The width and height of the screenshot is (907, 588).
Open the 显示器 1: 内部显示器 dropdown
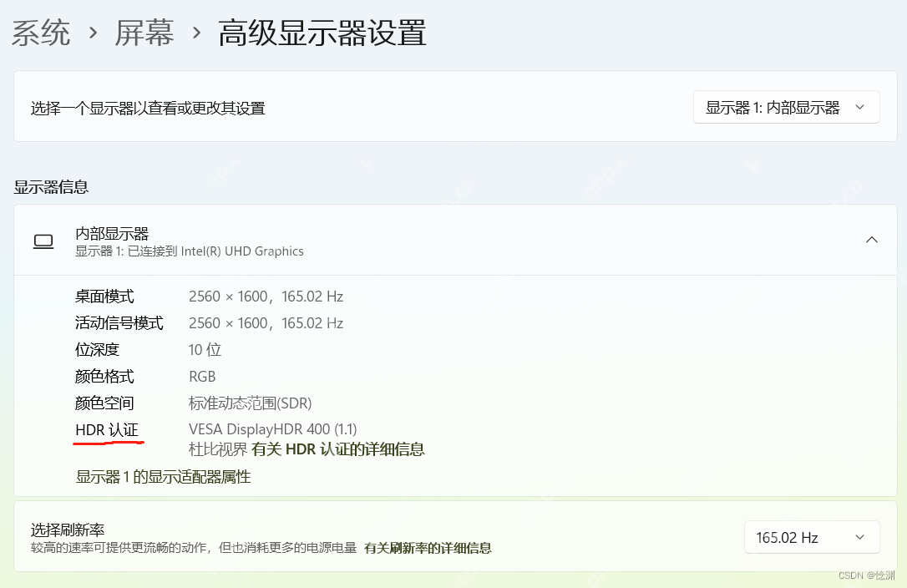[x=786, y=107]
